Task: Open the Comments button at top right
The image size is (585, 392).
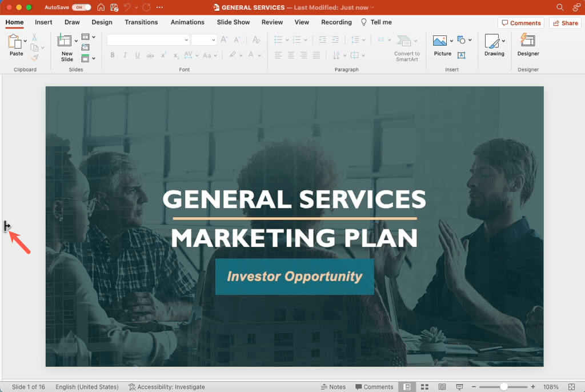Action: [521, 23]
